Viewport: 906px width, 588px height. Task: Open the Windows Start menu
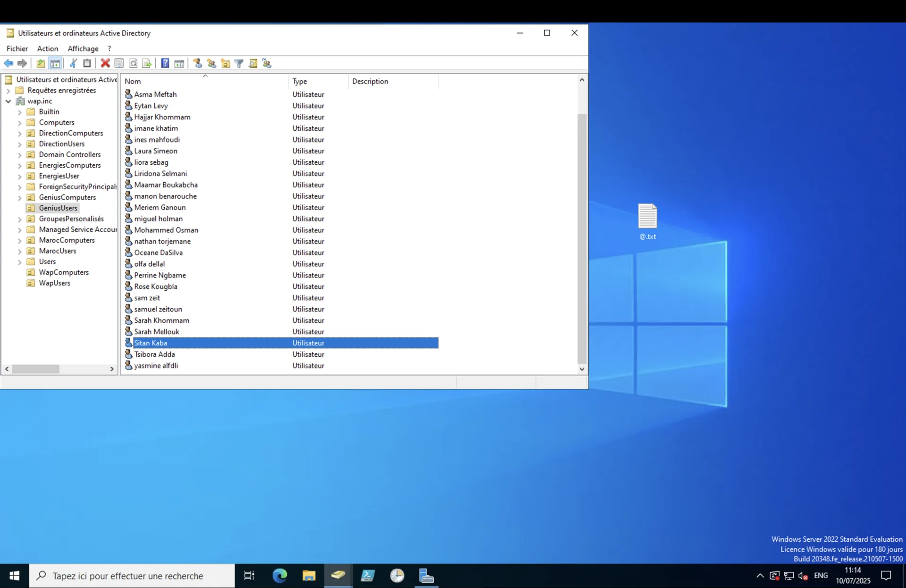(x=14, y=576)
